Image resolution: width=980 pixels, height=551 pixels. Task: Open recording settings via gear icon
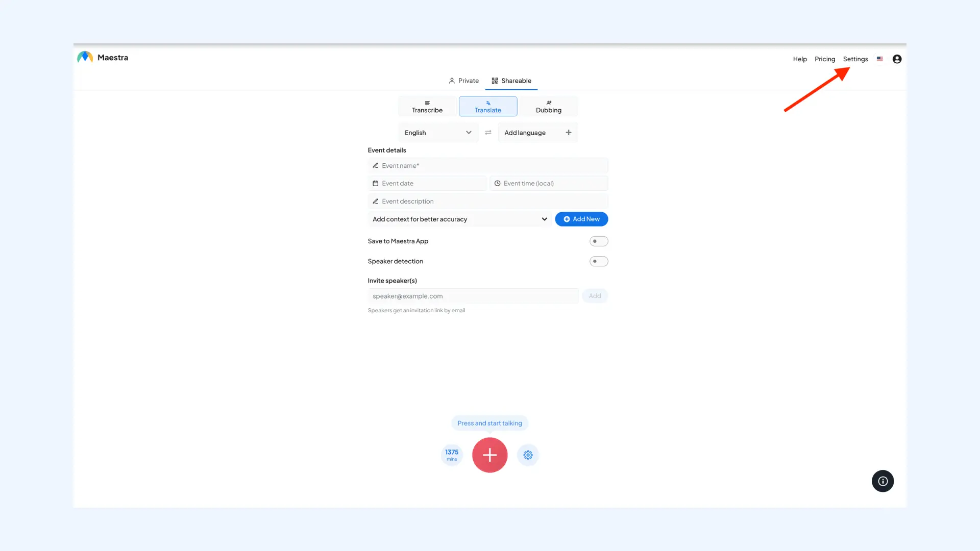[528, 455]
